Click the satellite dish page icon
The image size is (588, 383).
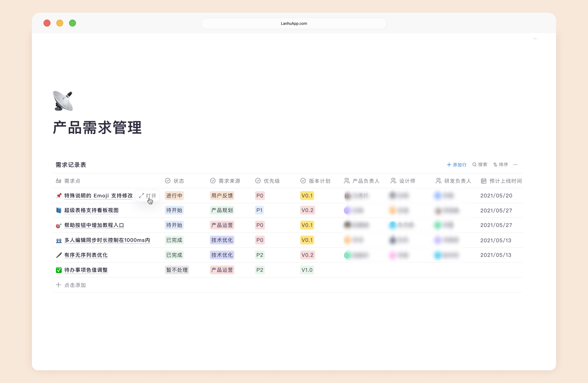63,101
